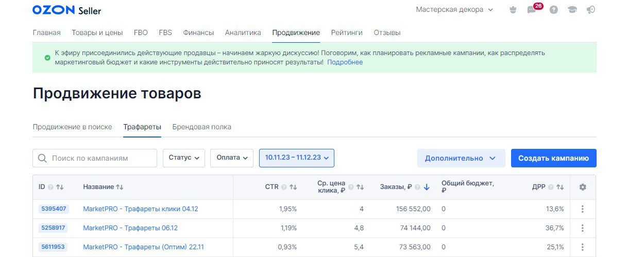Click the 1,19% CTR cell
The width and height of the screenshot is (644, 257).
tap(288, 228)
